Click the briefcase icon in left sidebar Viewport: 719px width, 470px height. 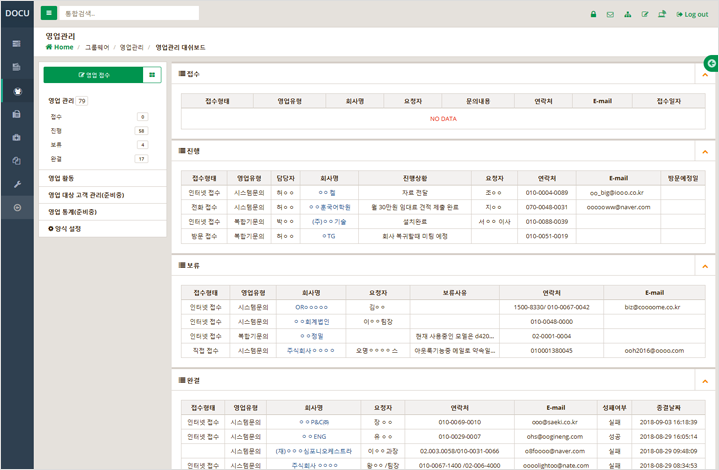[x=17, y=114]
